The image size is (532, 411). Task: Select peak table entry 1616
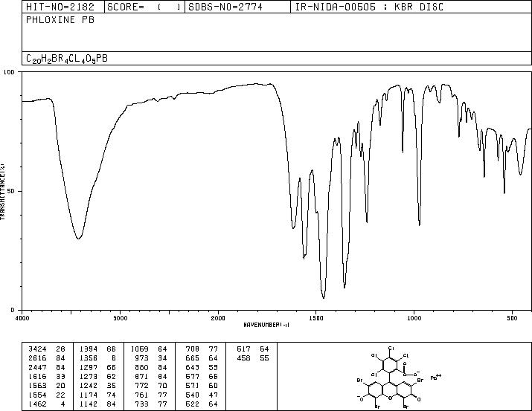pyautogui.click(x=46, y=376)
